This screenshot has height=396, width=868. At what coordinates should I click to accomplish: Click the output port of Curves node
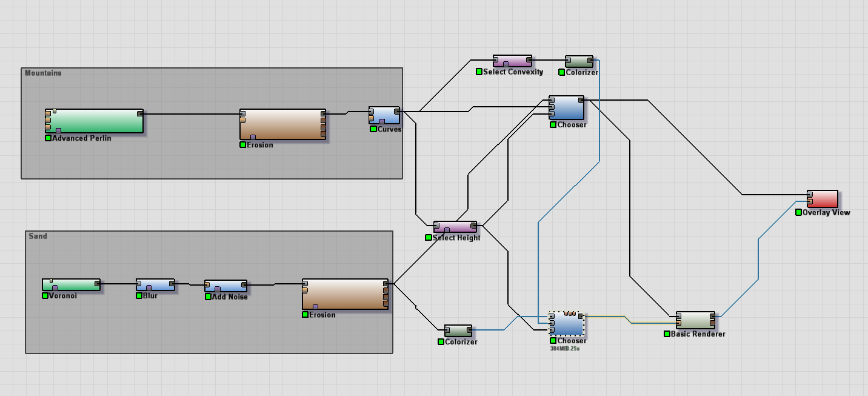click(x=396, y=112)
